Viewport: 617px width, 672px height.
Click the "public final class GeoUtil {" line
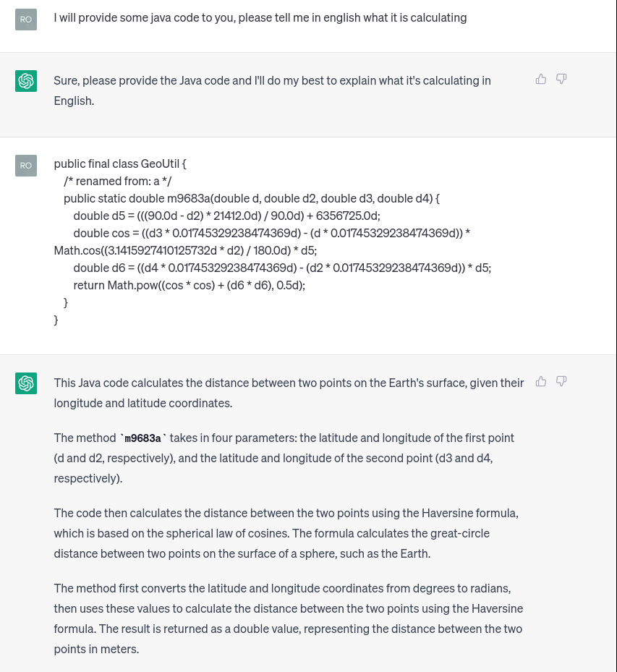pos(121,164)
